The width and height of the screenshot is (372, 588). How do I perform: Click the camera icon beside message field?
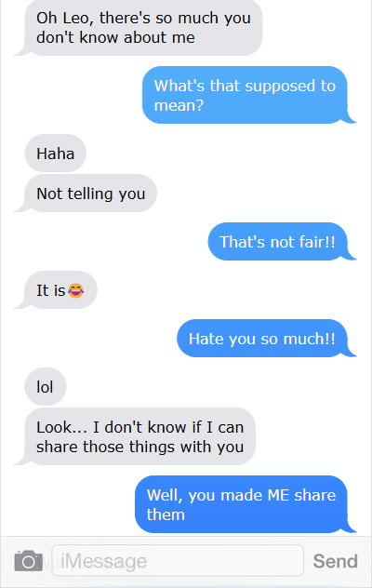click(29, 561)
